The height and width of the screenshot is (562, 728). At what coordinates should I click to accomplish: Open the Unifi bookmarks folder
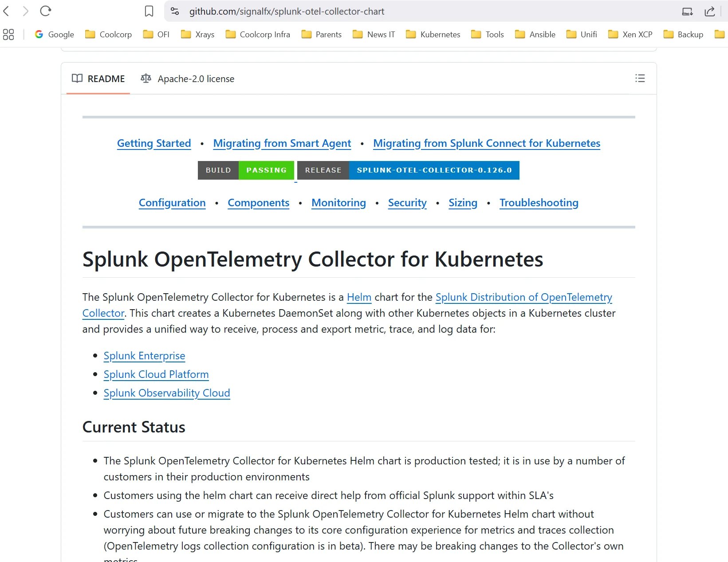pos(582,34)
